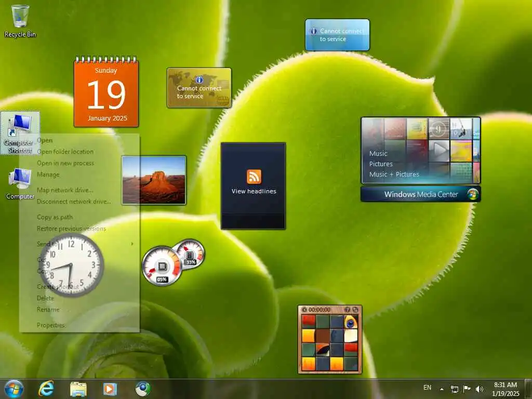Image resolution: width=532 pixels, height=399 pixels.
Task: Open Windows Media Player taskbar icon
Action: (110, 389)
